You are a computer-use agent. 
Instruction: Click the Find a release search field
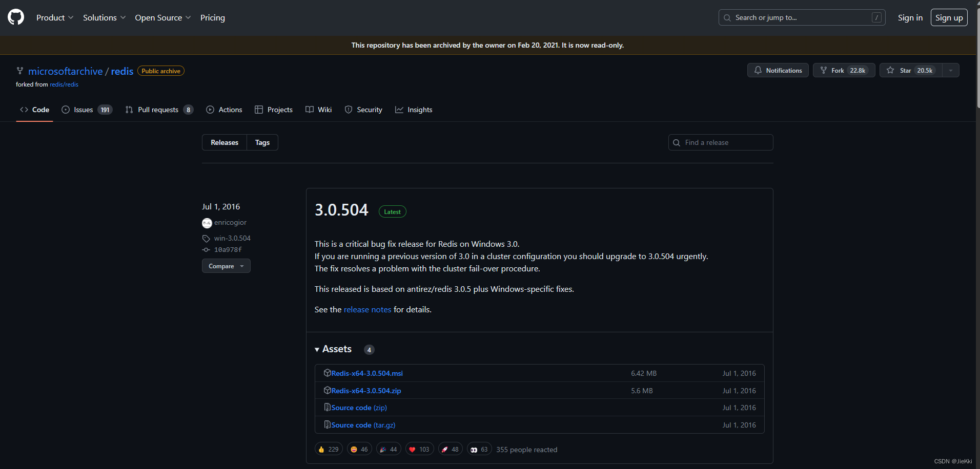click(x=721, y=142)
